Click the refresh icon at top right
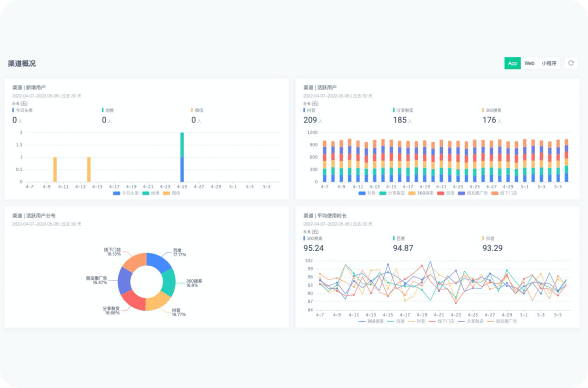 pos(571,63)
